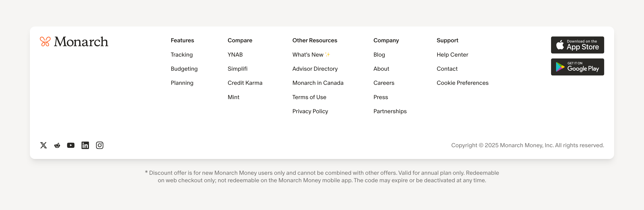Get the app on Google Play

coord(577,67)
